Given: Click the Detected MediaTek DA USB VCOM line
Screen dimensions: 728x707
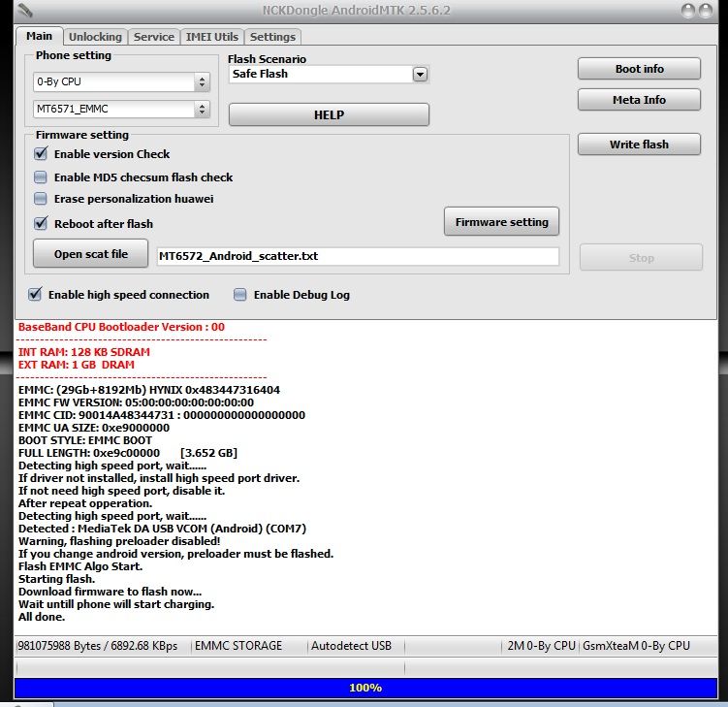Looking at the screenshot, I should click(x=163, y=529).
